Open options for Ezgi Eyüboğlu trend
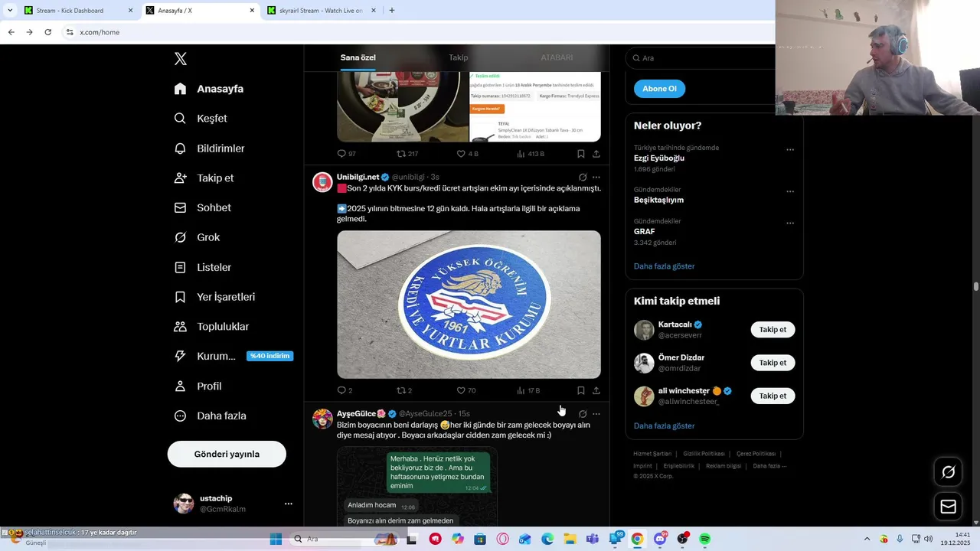Image resolution: width=980 pixels, height=551 pixels. click(790, 150)
